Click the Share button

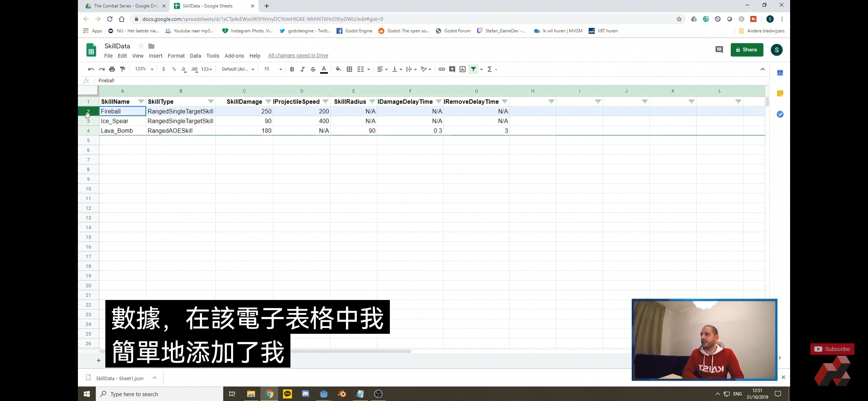coord(747,49)
